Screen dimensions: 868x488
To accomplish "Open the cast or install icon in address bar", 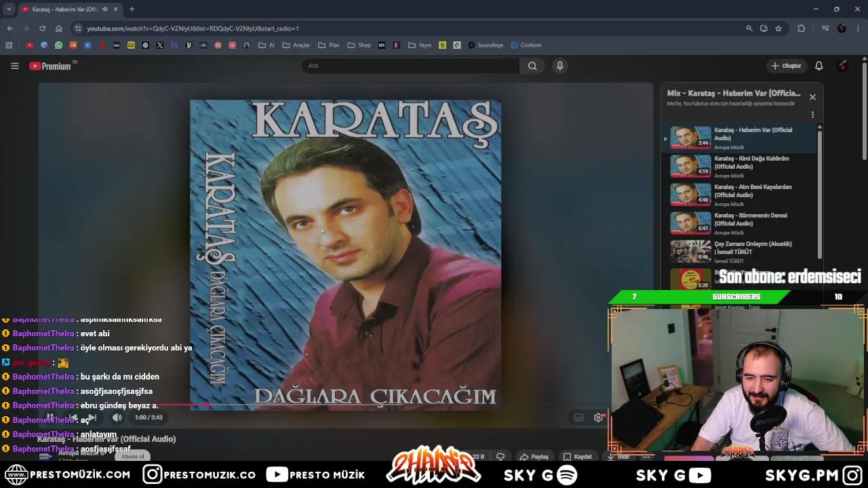I will (x=764, y=28).
